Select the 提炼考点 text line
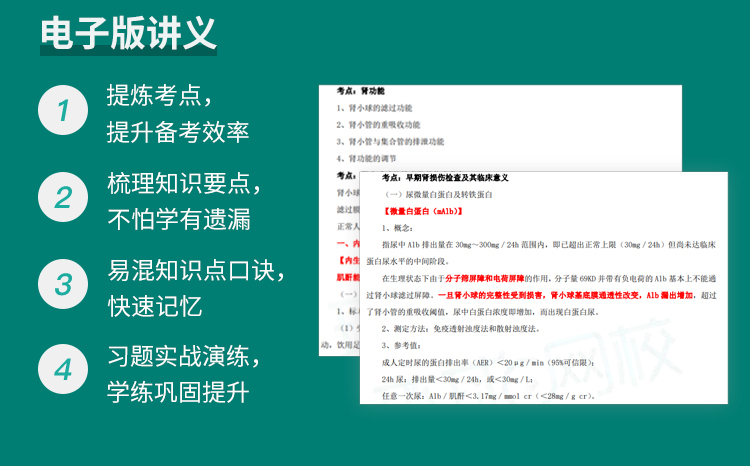The height and width of the screenshot is (466, 750). [160, 96]
